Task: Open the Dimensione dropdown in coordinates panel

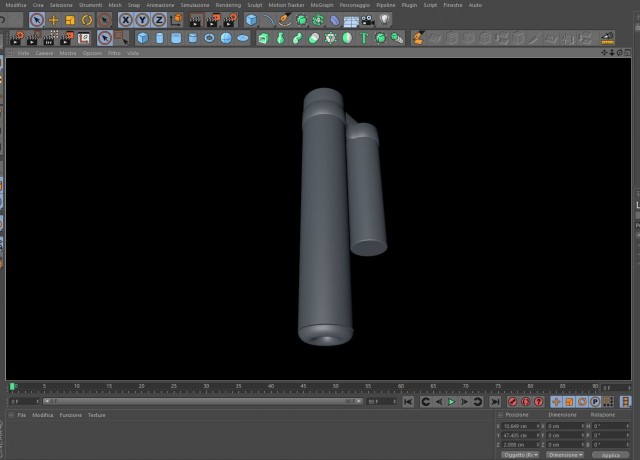Action: click(565, 455)
